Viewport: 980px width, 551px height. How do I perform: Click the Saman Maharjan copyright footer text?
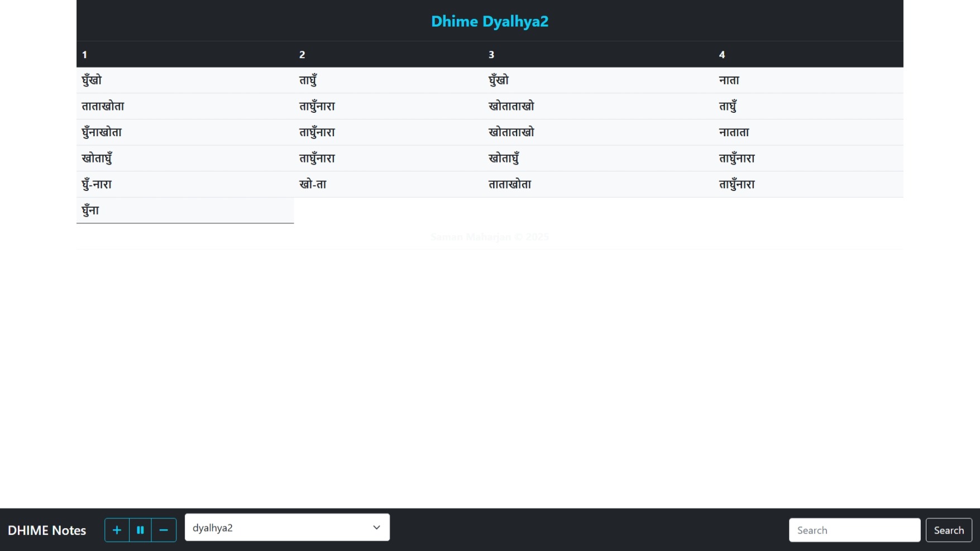(x=489, y=237)
